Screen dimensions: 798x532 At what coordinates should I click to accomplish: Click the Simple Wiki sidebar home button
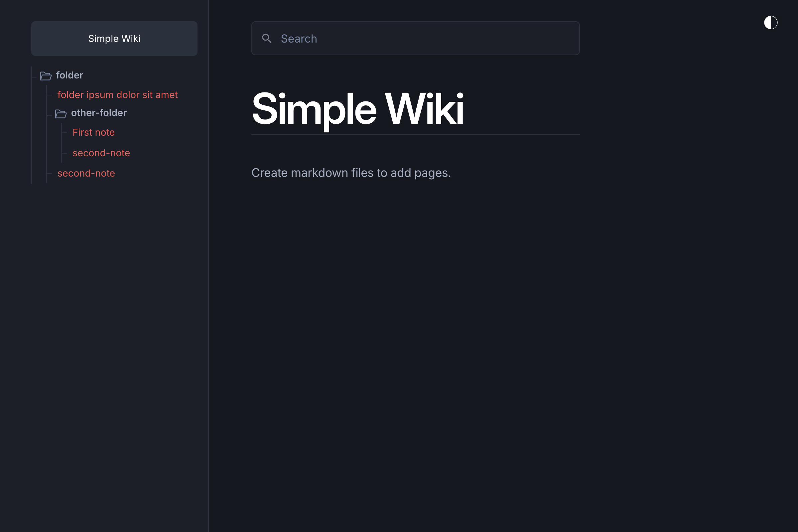click(x=114, y=39)
